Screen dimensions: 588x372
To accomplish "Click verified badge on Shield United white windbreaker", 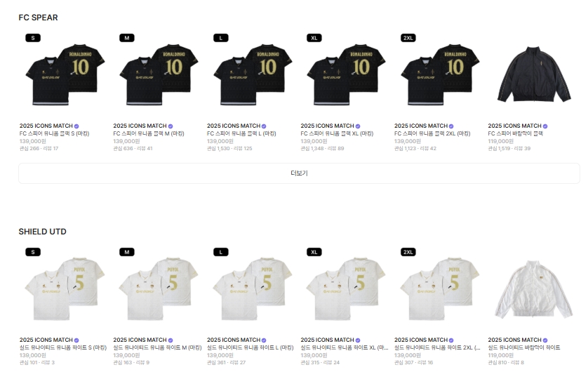I will point(545,340).
